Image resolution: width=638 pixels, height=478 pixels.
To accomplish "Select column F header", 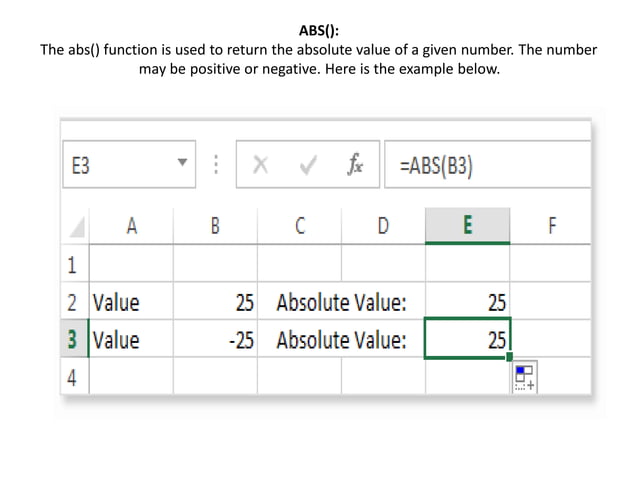I will pos(551,226).
